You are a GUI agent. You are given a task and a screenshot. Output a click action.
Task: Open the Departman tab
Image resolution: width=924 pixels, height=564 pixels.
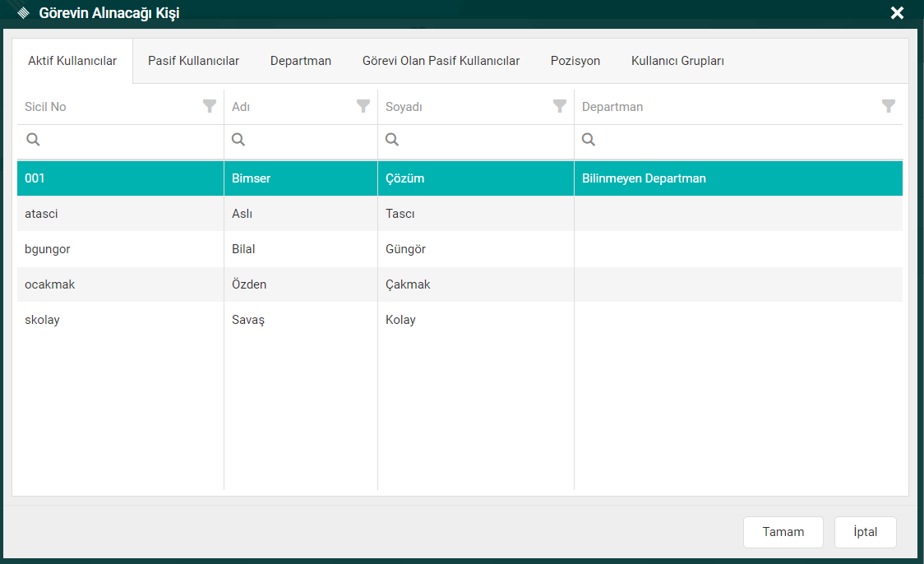(x=301, y=61)
